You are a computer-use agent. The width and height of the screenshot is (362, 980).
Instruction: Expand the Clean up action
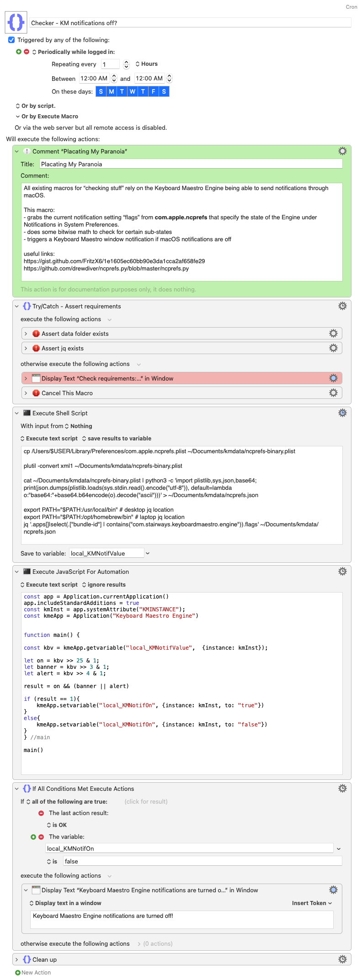point(17,959)
